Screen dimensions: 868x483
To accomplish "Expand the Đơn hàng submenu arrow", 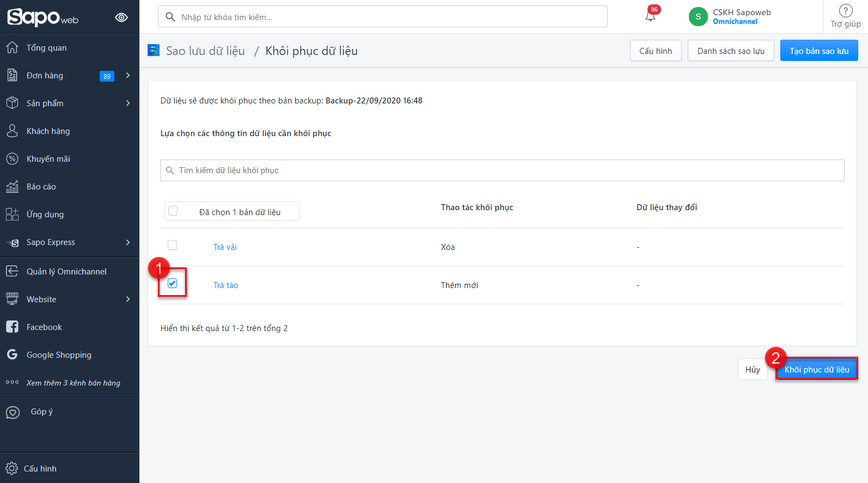I will pos(128,76).
